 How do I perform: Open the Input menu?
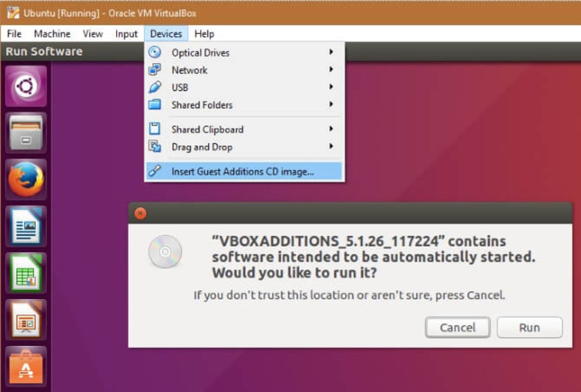(126, 34)
